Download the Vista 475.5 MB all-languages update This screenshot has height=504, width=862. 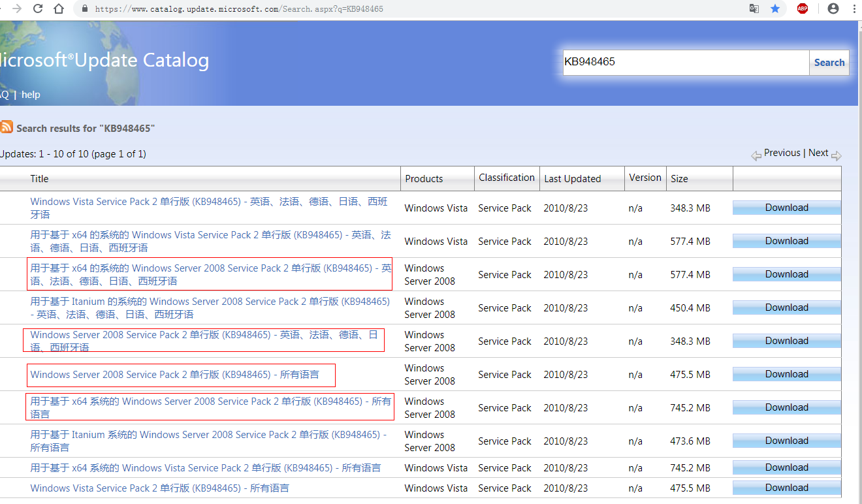pyautogui.click(x=787, y=488)
